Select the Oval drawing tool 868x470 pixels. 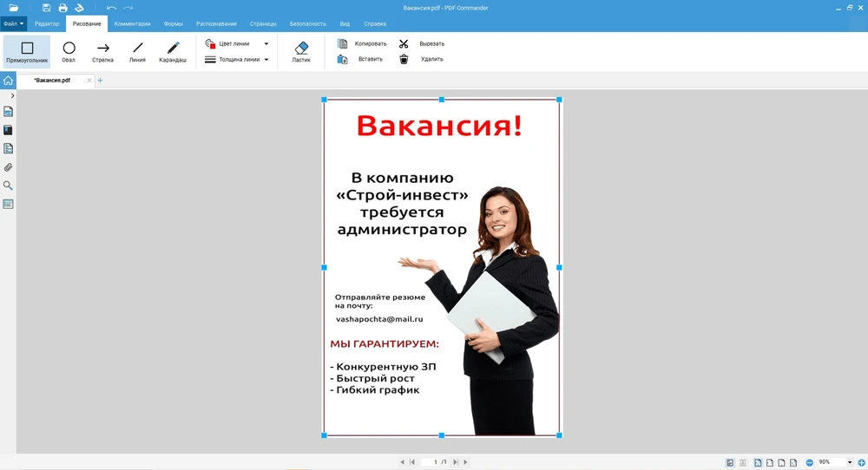tap(69, 52)
